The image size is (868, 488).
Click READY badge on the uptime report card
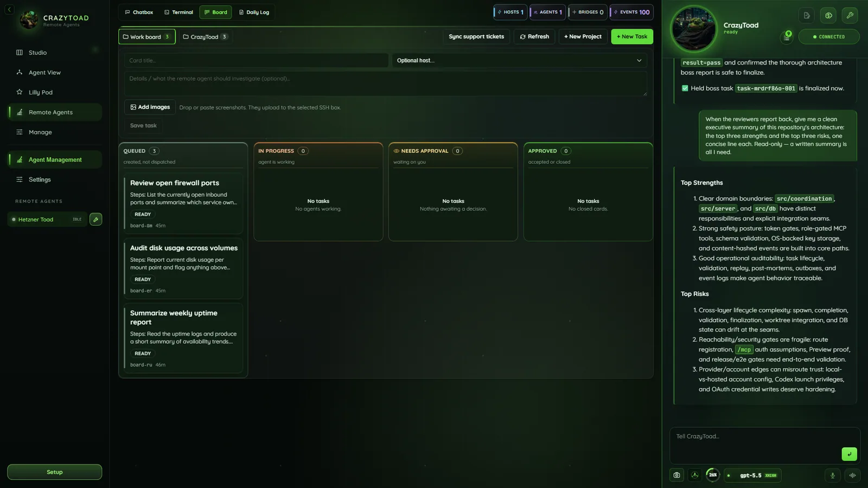pos(143,354)
